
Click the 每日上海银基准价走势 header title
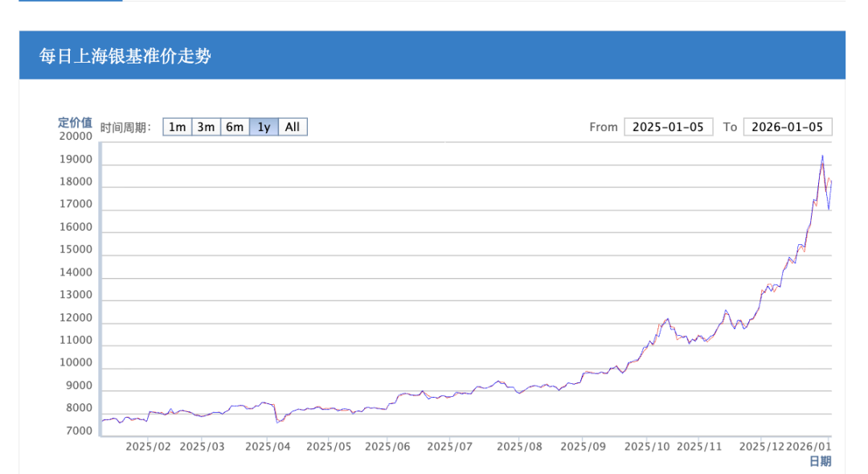125,55
